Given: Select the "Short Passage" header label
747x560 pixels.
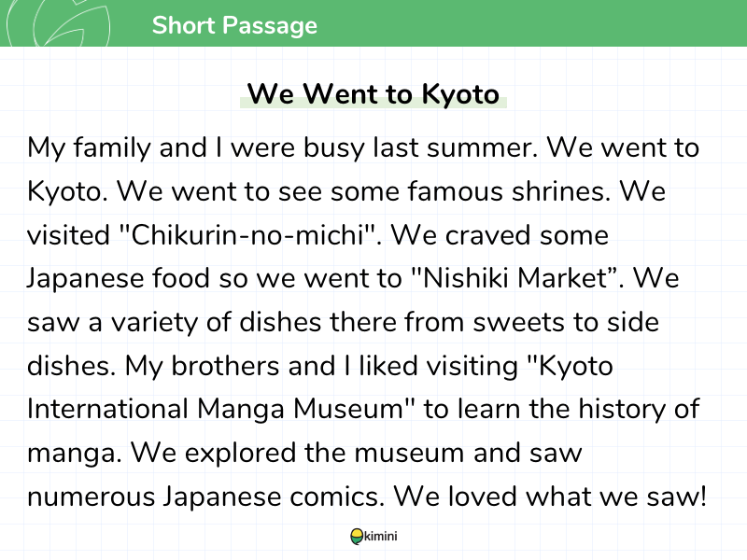Looking at the screenshot, I should (x=234, y=25).
